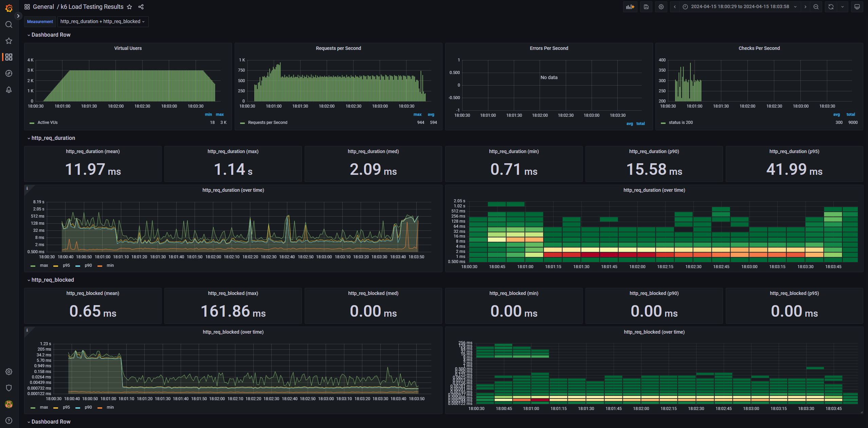Toggle Requests per Second legend series
Screen dimensions: 868x428
(268, 123)
